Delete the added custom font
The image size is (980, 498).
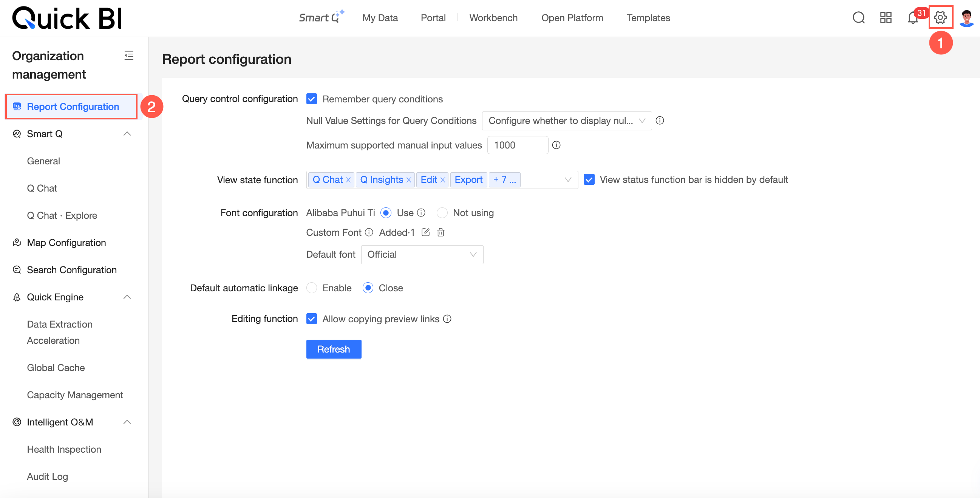point(441,232)
